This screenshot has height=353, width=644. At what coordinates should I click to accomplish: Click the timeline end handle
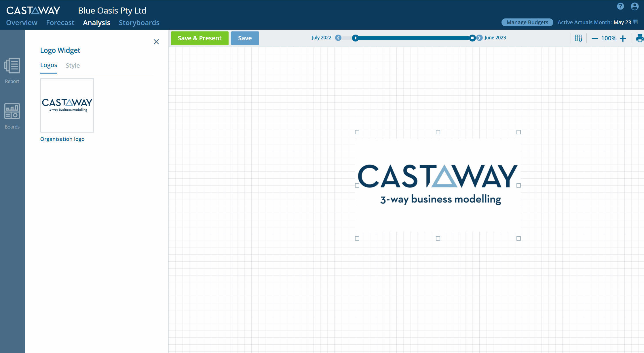tap(472, 38)
